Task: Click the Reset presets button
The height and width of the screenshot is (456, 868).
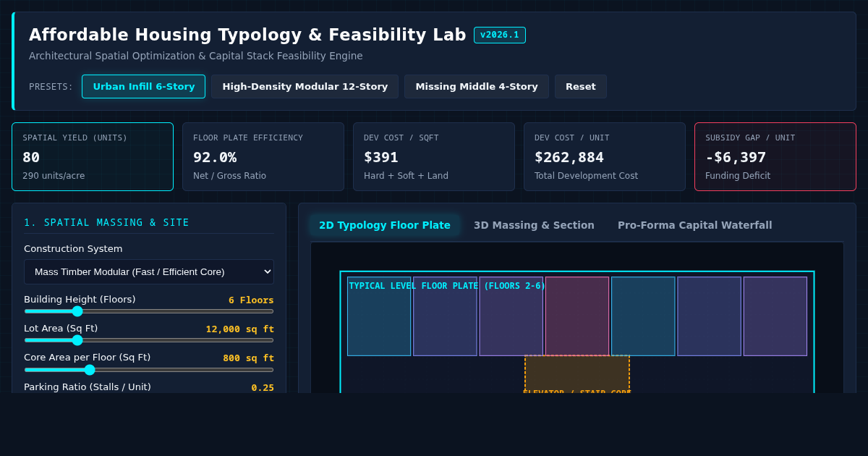Action: (581, 87)
